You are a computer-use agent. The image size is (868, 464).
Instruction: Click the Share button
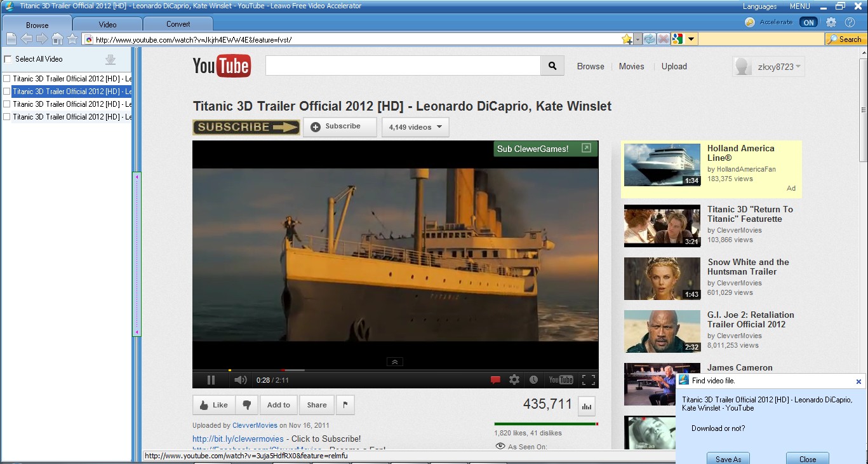[x=317, y=405]
